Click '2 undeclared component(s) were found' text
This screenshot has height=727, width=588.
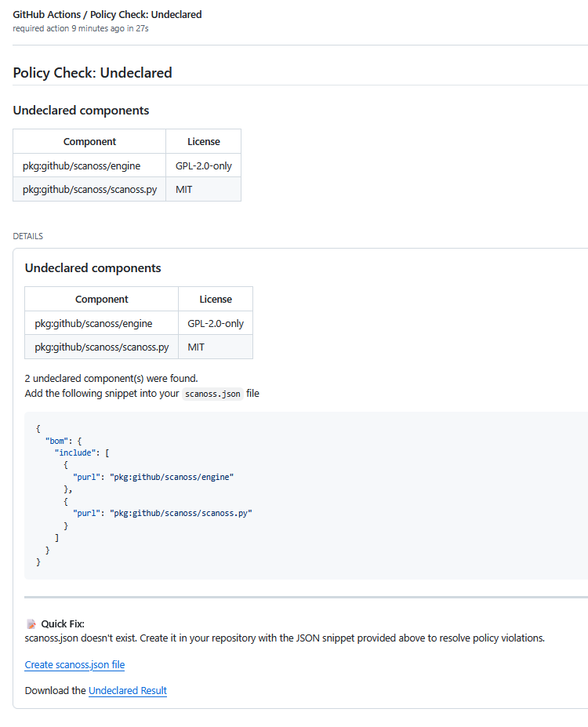pos(111,378)
